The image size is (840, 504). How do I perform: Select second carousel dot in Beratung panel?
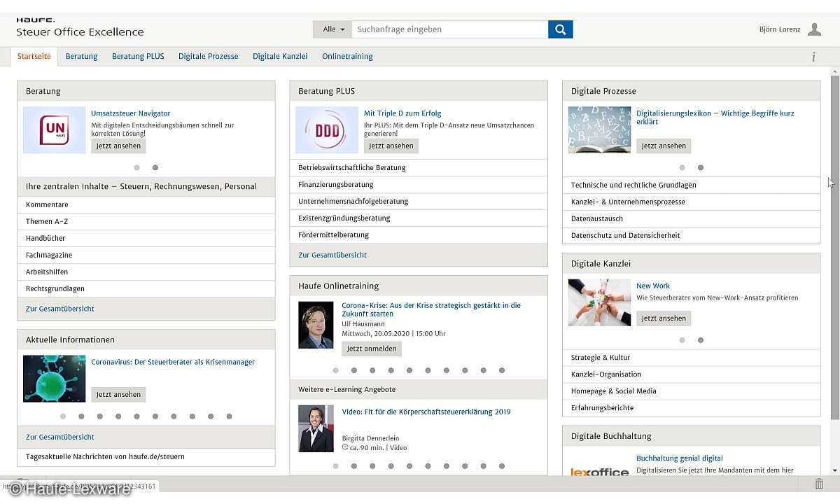coord(155,168)
